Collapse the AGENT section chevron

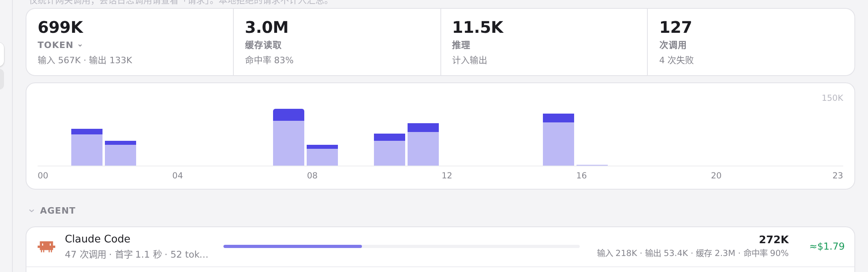click(32, 211)
